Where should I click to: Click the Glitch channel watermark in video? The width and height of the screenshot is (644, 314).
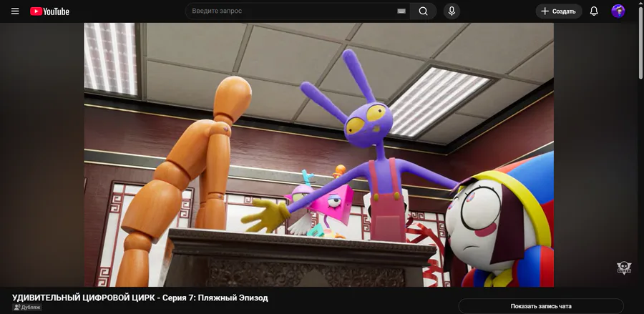click(623, 268)
